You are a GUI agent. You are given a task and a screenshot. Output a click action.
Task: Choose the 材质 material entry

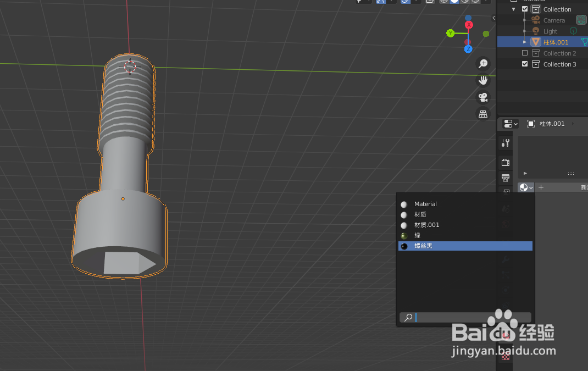pyautogui.click(x=465, y=214)
